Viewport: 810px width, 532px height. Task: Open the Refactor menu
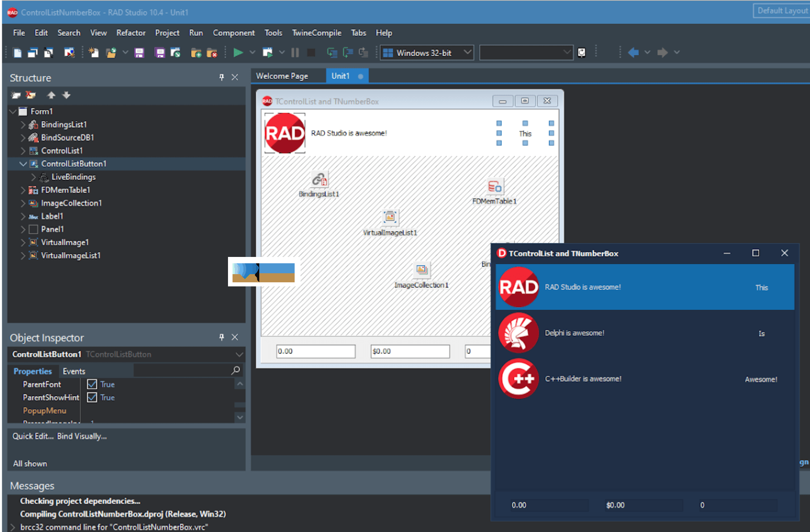click(x=131, y=33)
